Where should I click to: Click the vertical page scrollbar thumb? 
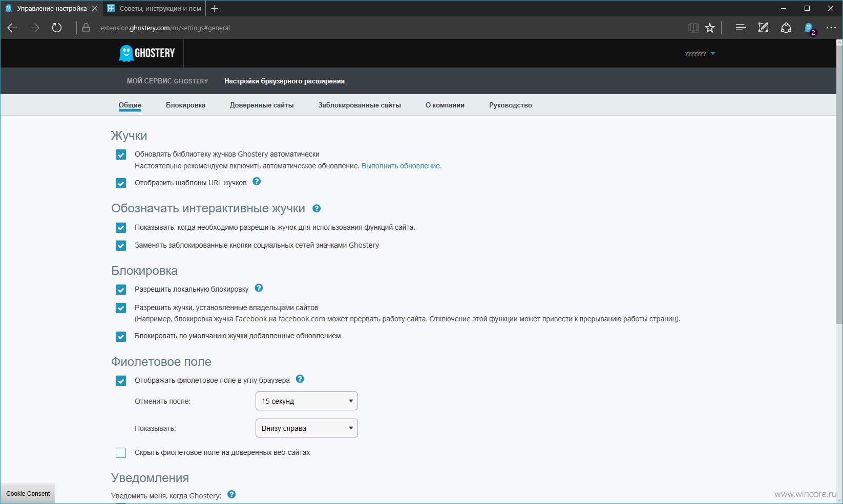(839, 185)
